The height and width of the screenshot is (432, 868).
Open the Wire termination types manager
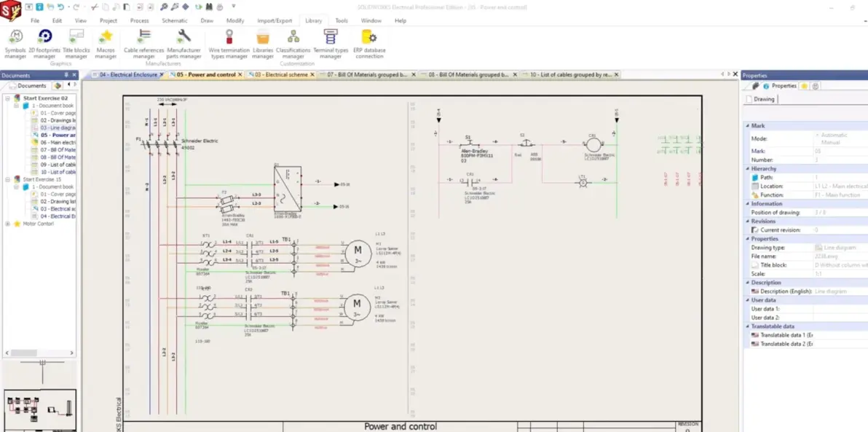229,44
